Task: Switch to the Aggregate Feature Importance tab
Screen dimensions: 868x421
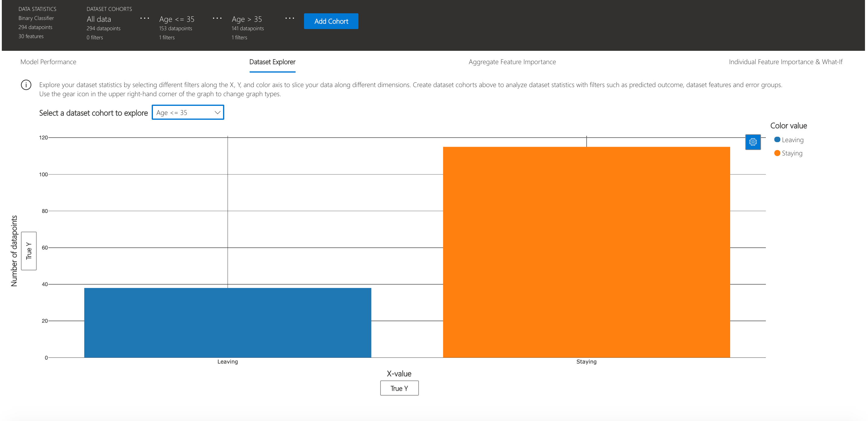Action: coord(512,62)
